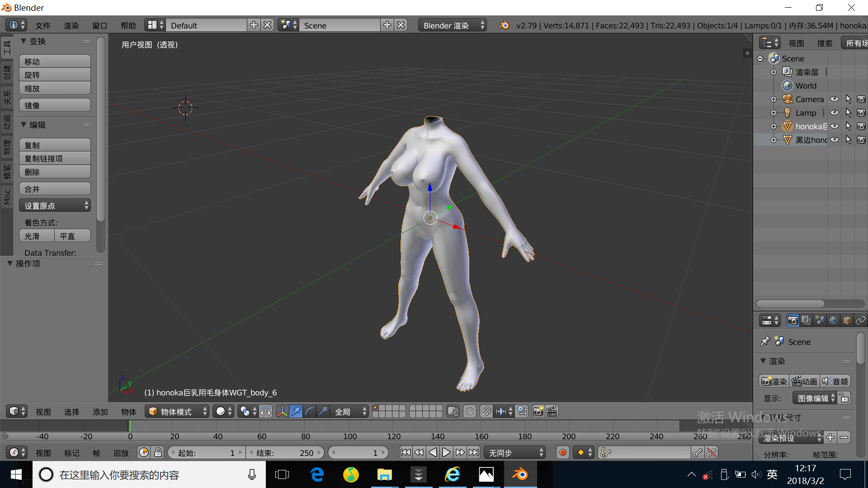Open the 设置原点 dropdown
Screen dimensions: 868x488
click(x=55, y=206)
